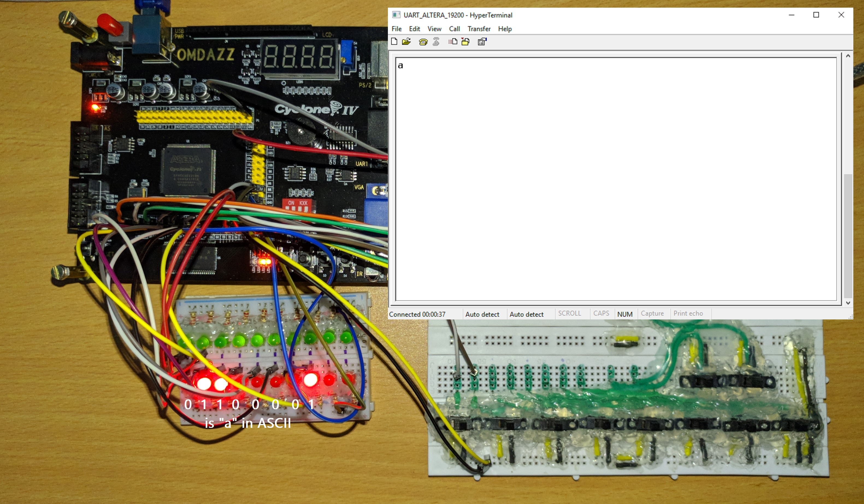Click the Properties toolbar icon
Image resolution: width=864 pixels, height=504 pixels.
(482, 41)
